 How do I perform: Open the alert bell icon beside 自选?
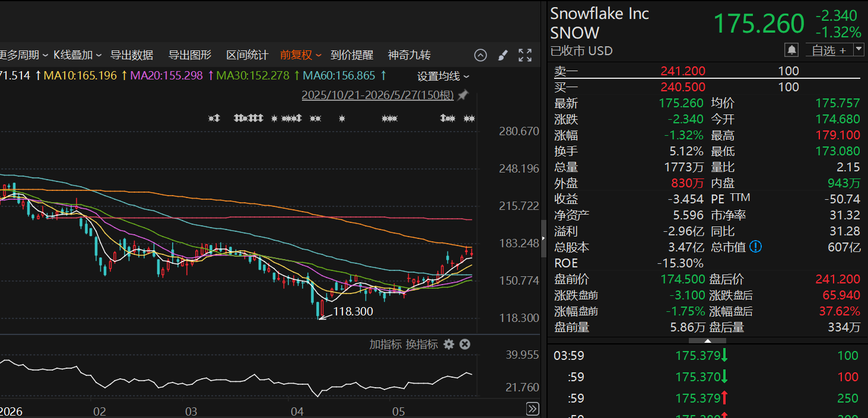pyautogui.click(x=791, y=50)
